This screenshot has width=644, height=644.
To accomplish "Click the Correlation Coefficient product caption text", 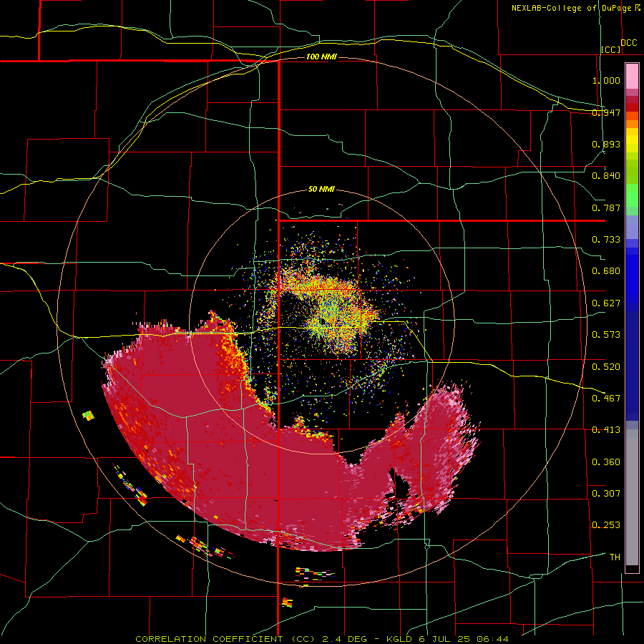I will [x=322, y=639].
